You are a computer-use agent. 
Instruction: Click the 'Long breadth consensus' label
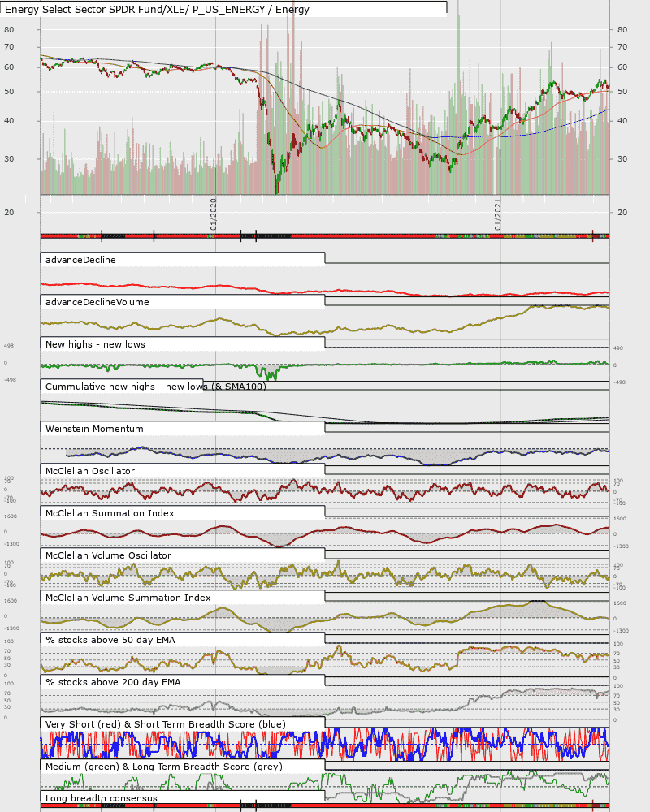101,798
